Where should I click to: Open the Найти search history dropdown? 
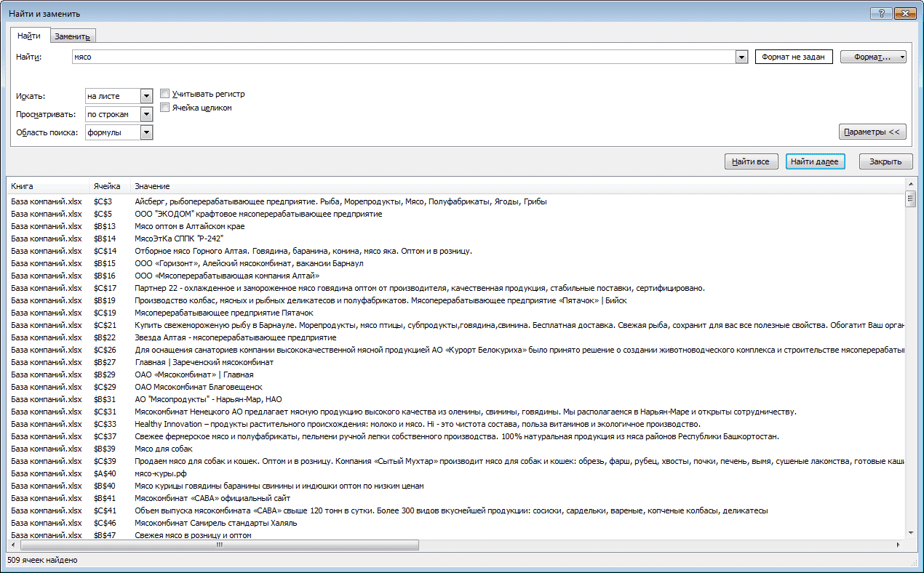(741, 57)
